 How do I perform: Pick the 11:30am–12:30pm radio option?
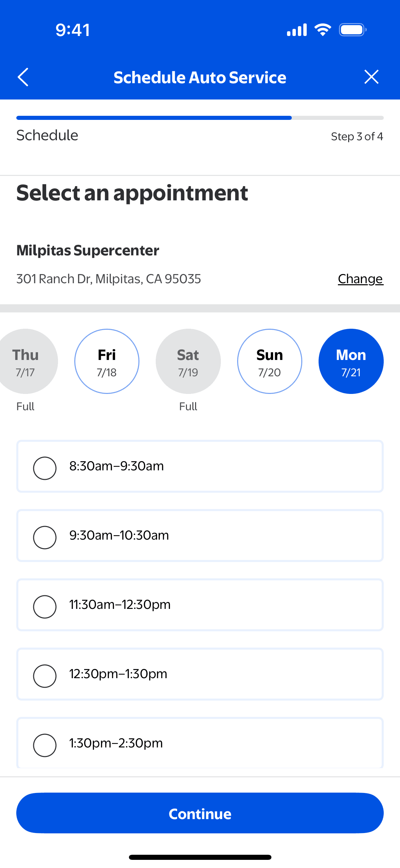point(45,607)
